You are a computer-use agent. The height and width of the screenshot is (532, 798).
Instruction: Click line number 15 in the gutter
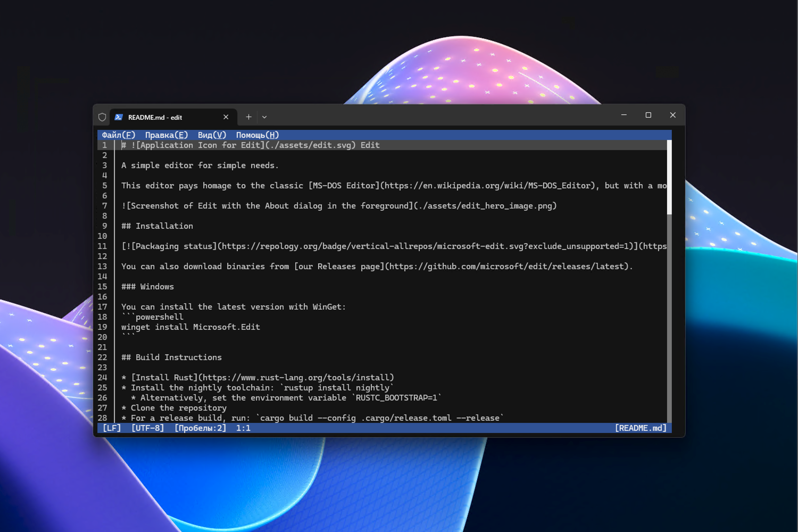pos(102,287)
